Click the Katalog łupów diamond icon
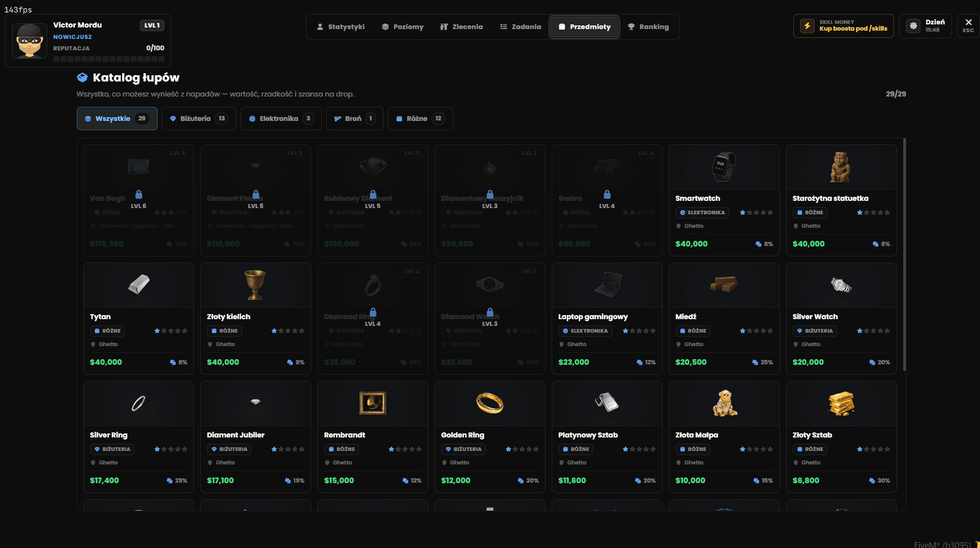Screen dimensions: 980x548 tap(82, 78)
